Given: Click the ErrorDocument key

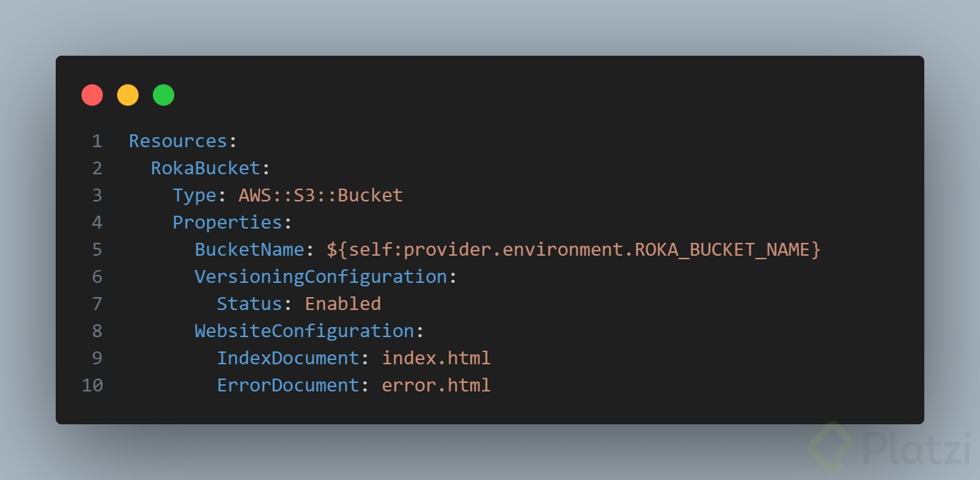Looking at the screenshot, I should 288,385.
